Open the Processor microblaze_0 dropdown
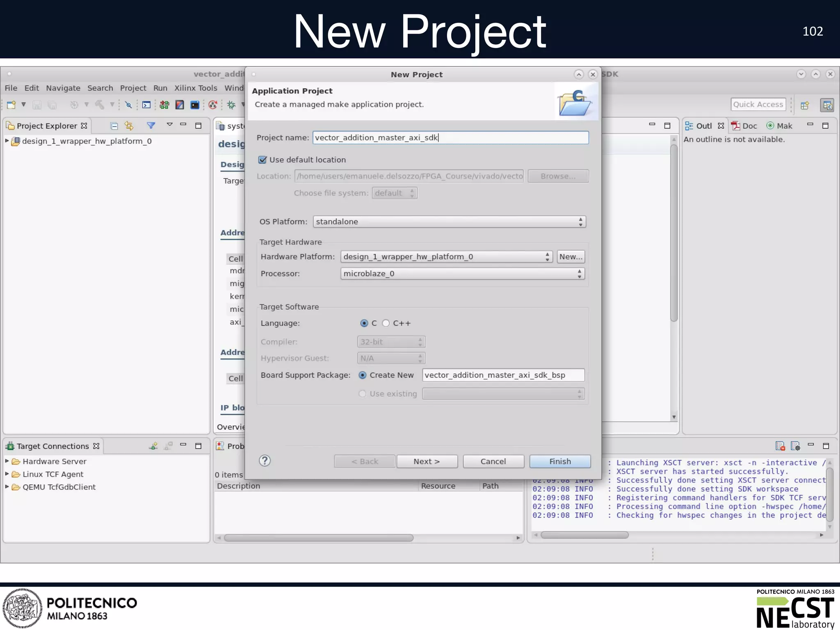 tap(462, 274)
